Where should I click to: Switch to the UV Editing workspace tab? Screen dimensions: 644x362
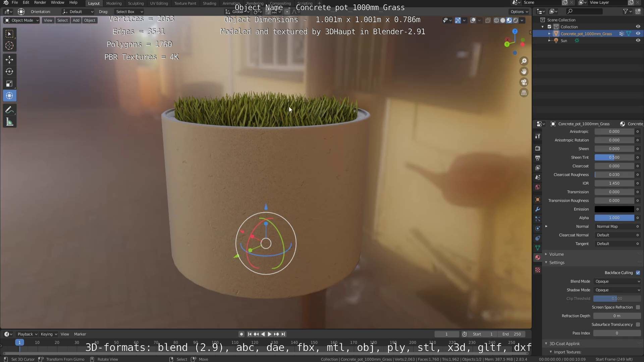159,3
